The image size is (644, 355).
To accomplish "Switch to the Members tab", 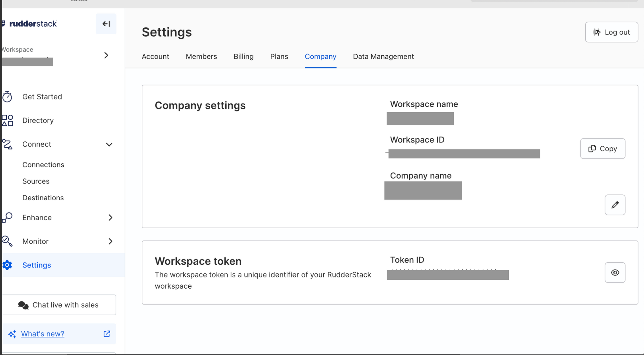I will (201, 56).
